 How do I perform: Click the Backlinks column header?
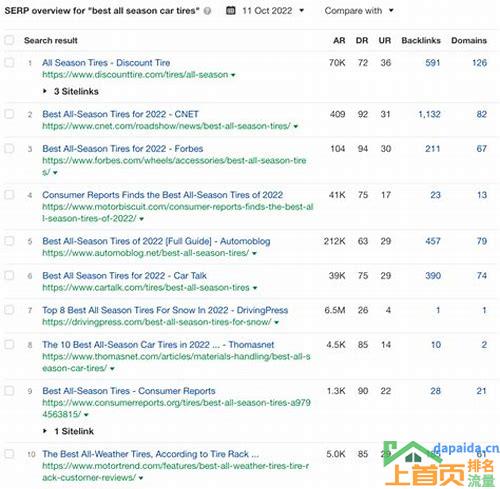pos(421,41)
